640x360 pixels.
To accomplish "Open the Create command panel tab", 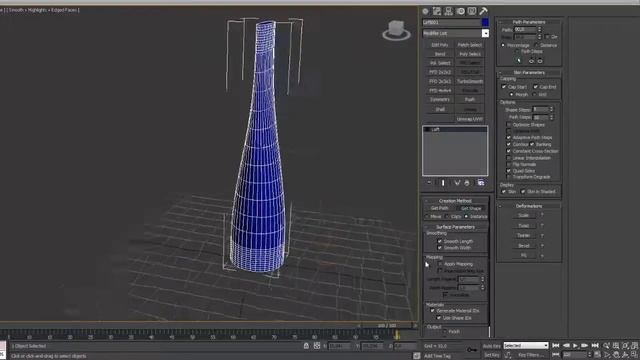I will pos(425,11).
